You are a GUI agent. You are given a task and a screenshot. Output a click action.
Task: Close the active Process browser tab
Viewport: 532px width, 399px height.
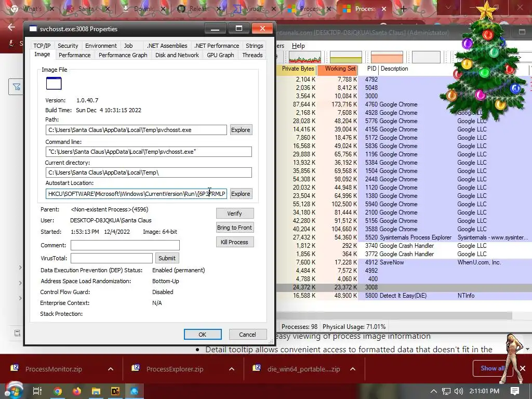pos(384,9)
